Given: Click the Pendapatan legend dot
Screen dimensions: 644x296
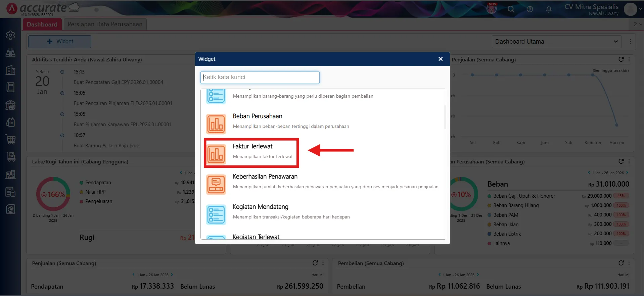Looking at the screenshot, I should tap(81, 183).
